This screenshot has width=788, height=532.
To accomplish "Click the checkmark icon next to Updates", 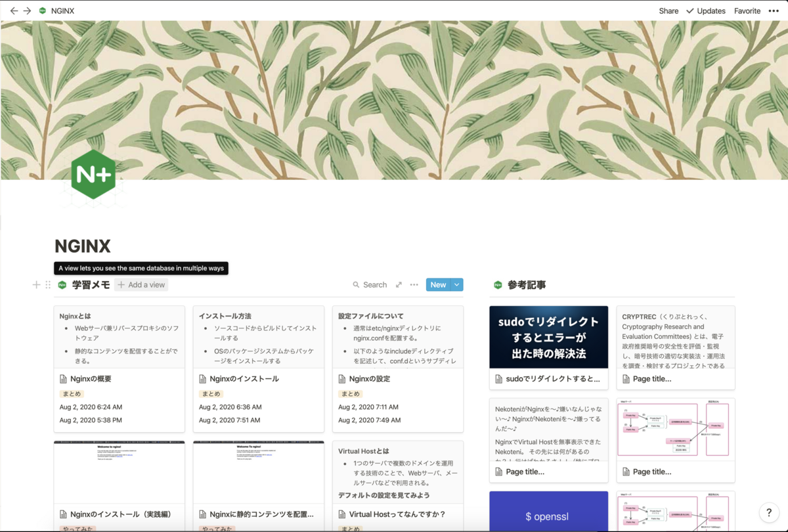I will [x=690, y=11].
